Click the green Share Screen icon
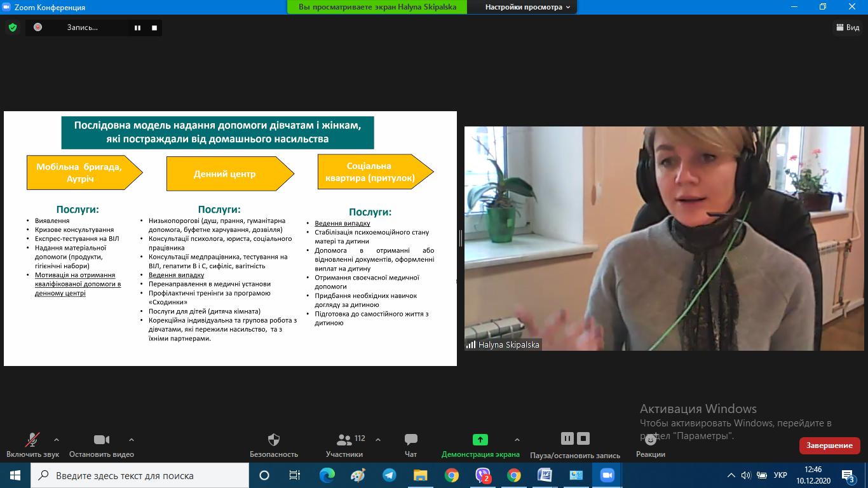 coord(480,440)
